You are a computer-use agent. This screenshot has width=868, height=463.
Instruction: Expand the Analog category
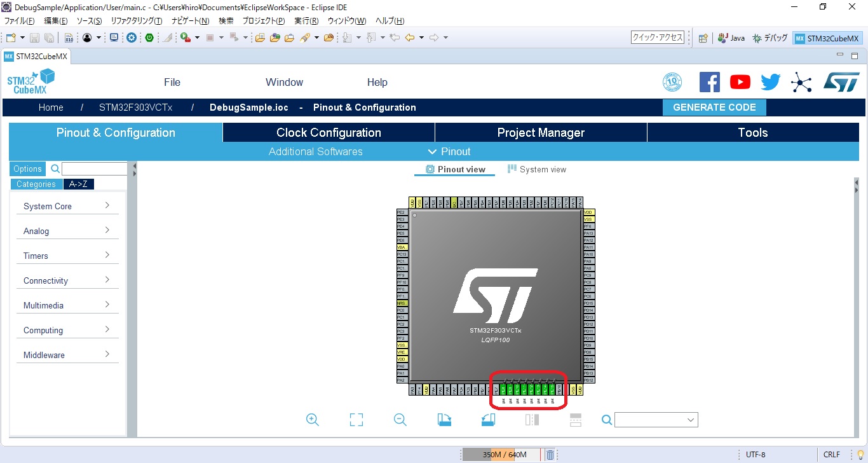(x=67, y=231)
